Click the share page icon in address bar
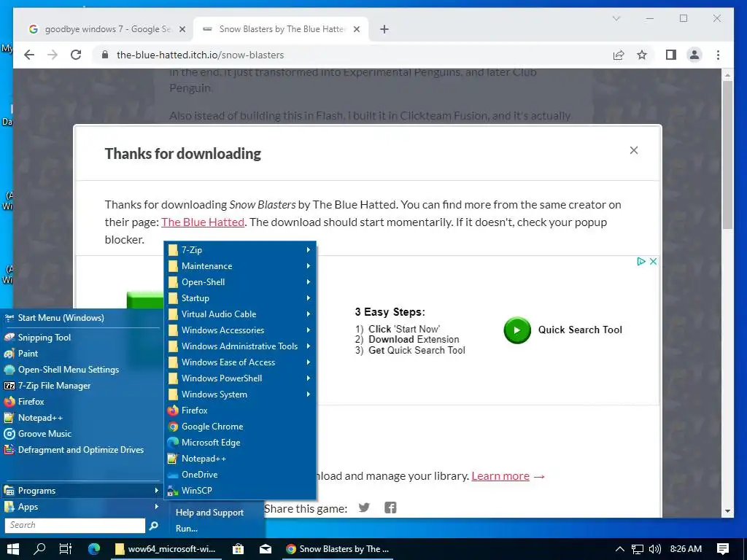This screenshot has width=747, height=560. click(x=619, y=55)
